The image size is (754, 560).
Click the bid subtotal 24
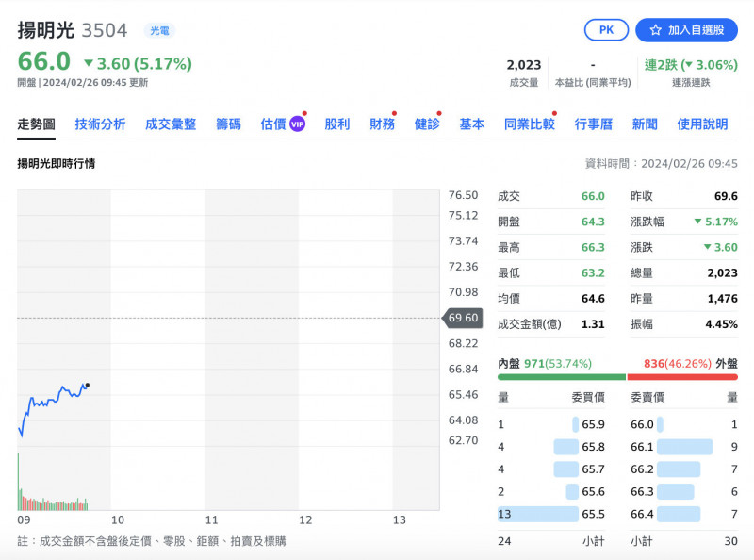point(504,541)
